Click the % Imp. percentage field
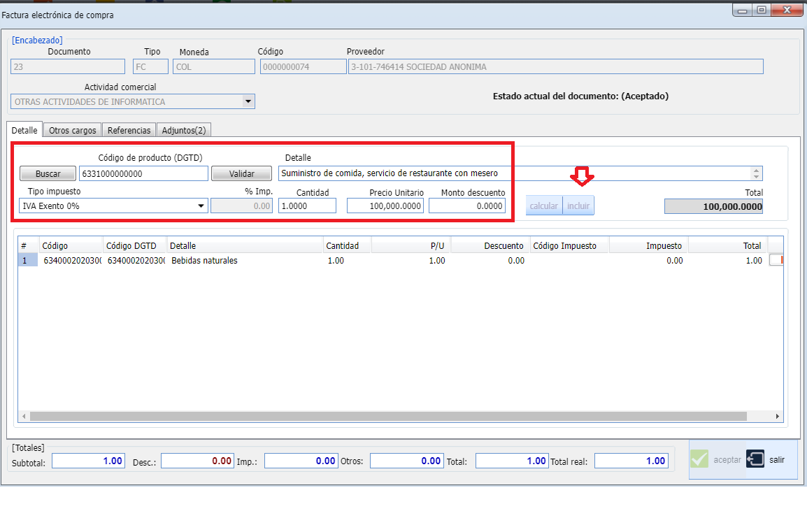This screenshot has height=532, width=807. [x=241, y=206]
